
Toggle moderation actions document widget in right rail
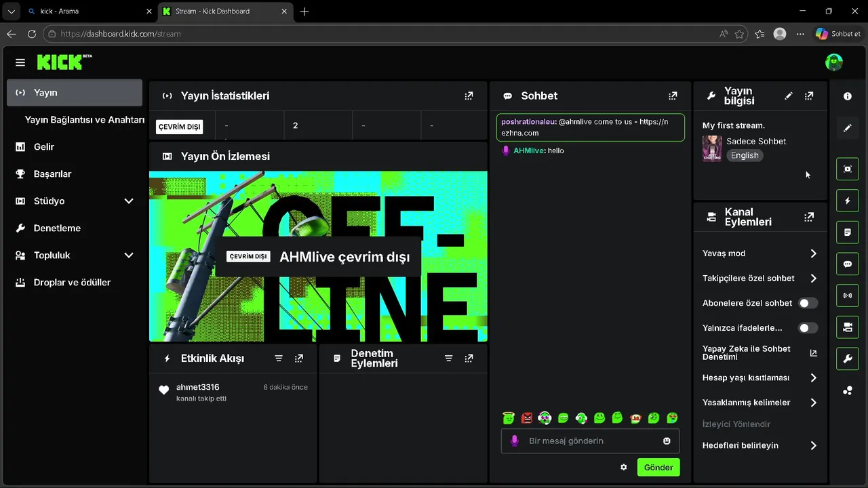pyautogui.click(x=848, y=232)
